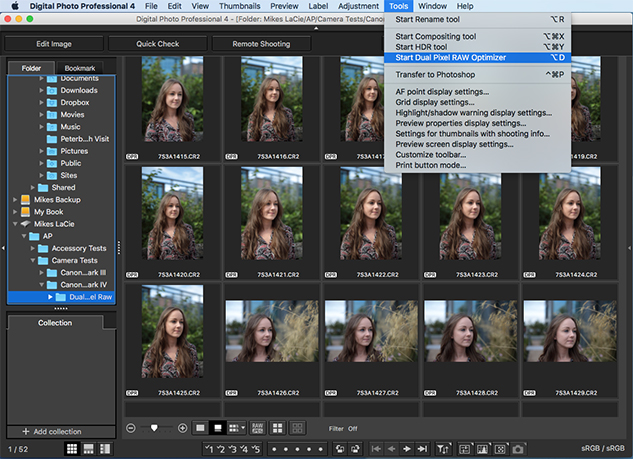Apply check mark 5 to image

256,449
